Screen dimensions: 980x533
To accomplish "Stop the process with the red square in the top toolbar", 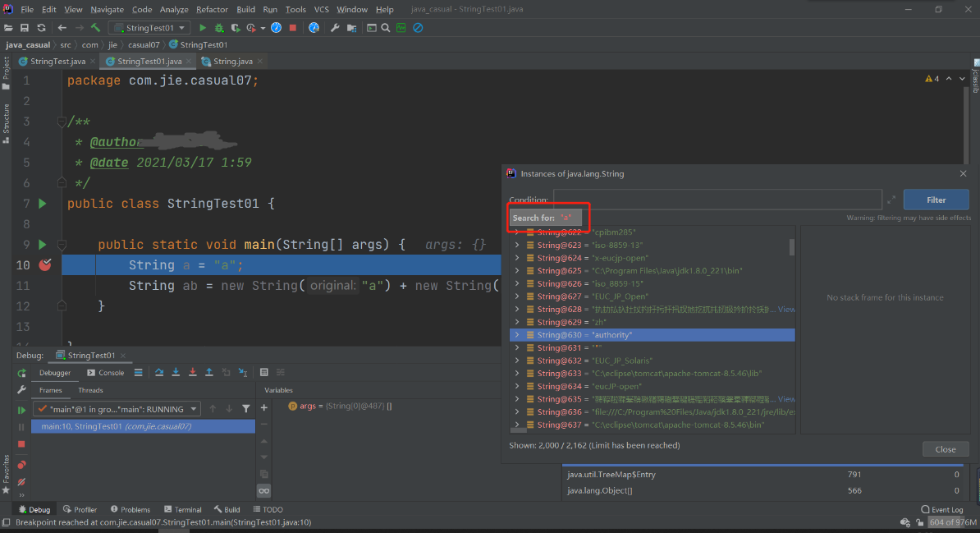I will pos(292,28).
